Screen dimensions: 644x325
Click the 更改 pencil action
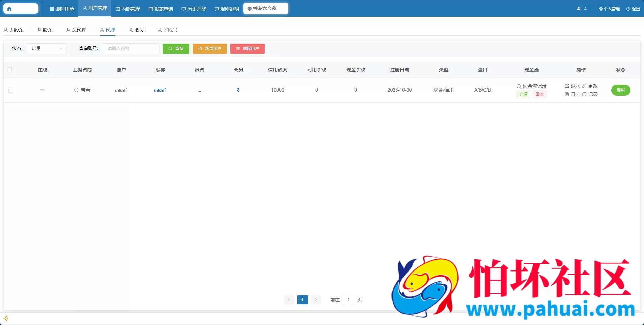click(590, 86)
